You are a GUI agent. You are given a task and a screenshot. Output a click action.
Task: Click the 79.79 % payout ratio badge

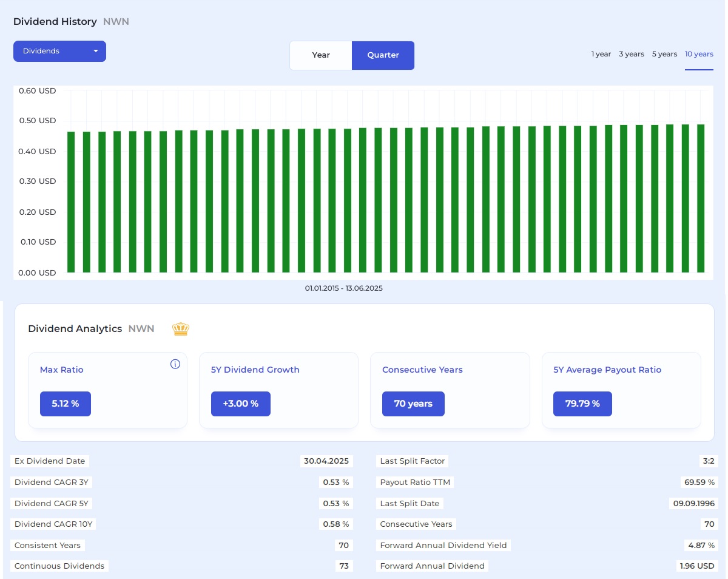pyautogui.click(x=582, y=404)
